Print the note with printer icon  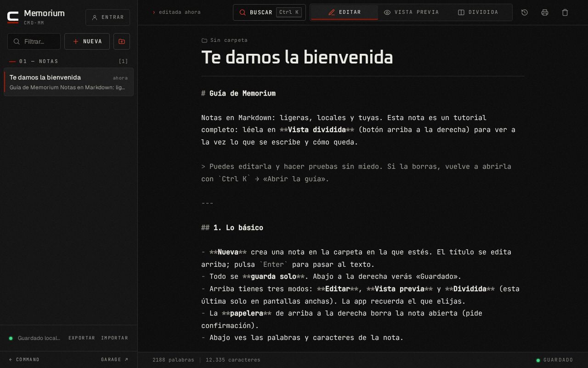[x=545, y=12]
